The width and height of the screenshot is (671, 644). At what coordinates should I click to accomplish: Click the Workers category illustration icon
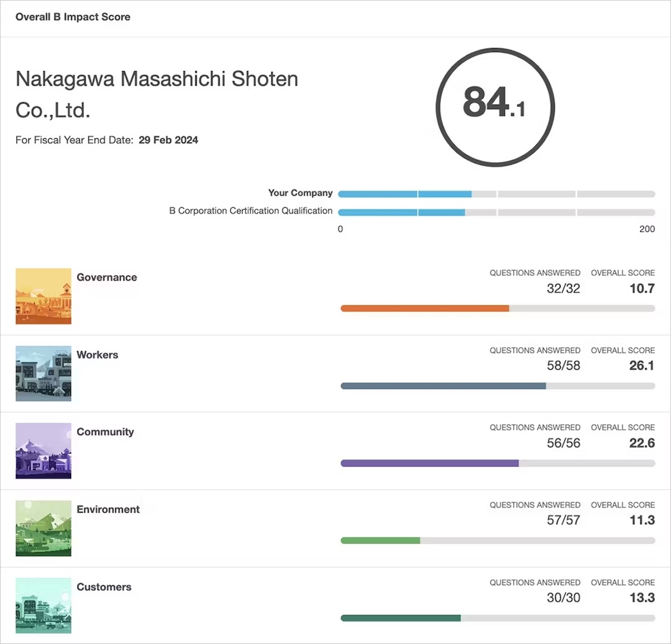(x=44, y=373)
